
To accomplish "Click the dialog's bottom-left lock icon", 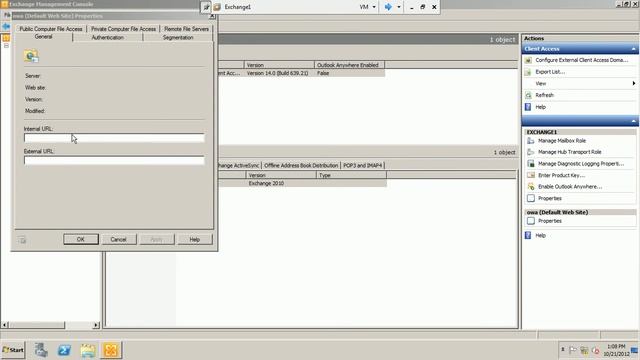I will click(22, 240).
